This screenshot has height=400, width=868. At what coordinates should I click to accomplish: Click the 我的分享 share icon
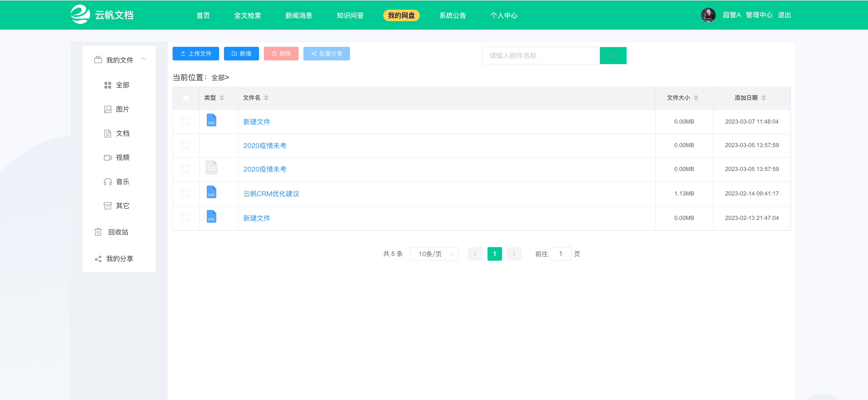tap(98, 259)
